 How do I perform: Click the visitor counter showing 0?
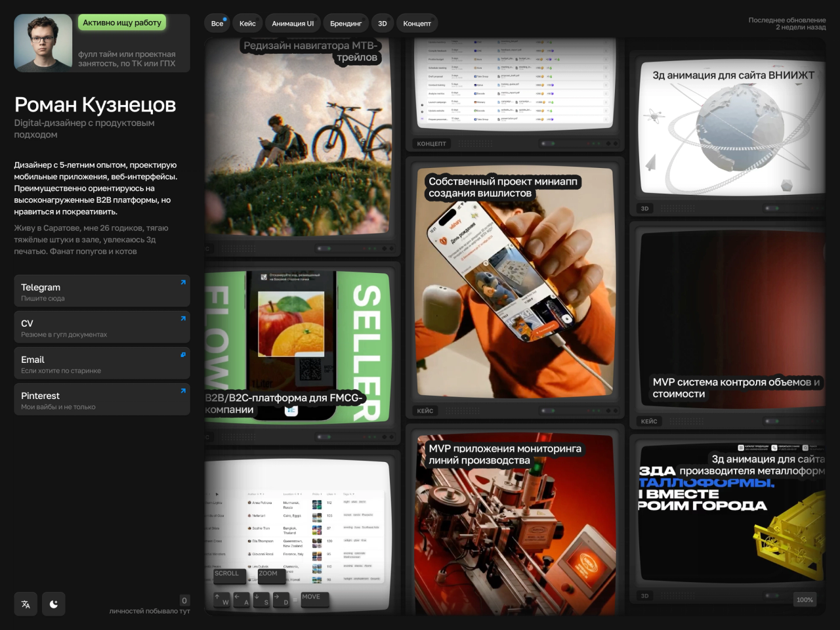(184, 600)
